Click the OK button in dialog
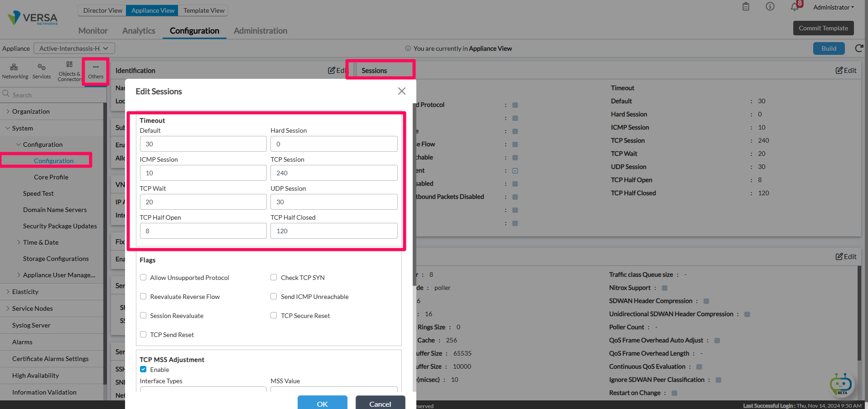868x409 pixels. tap(323, 403)
